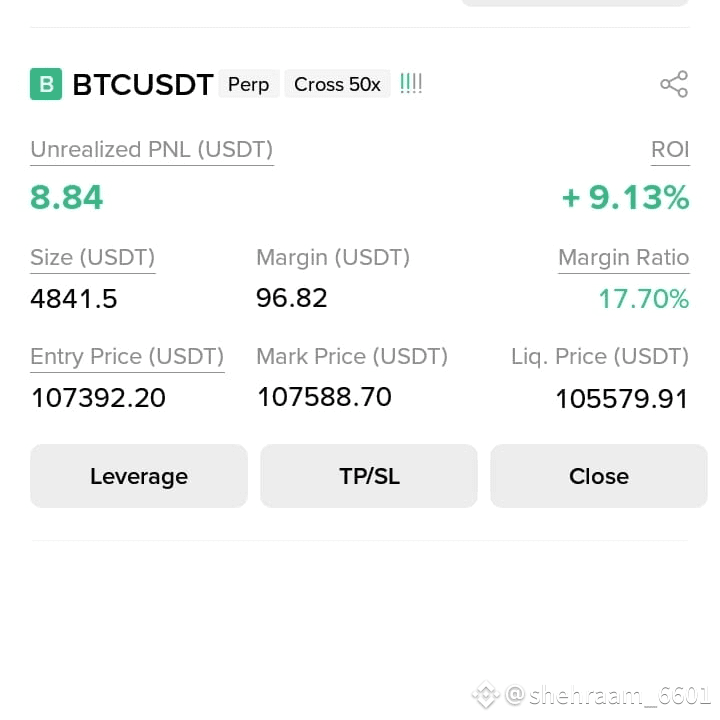Tap the Margin Ratio label
The width and height of the screenshot is (720, 720).
click(624, 258)
